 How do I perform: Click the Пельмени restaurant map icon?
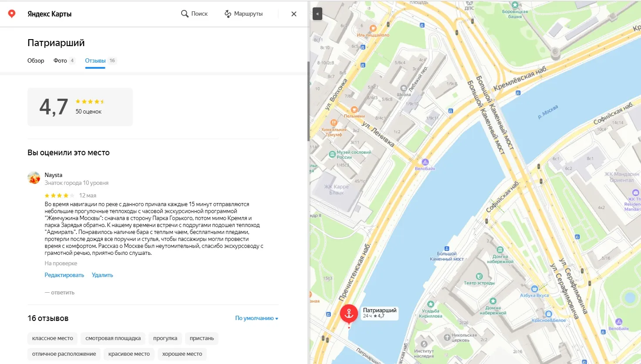(354, 110)
